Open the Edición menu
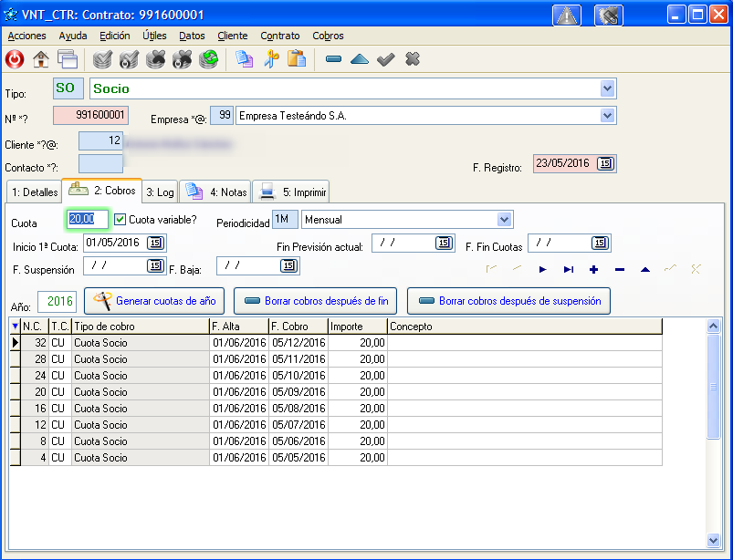Viewport: 733px width, 560px height. pos(114,36)
